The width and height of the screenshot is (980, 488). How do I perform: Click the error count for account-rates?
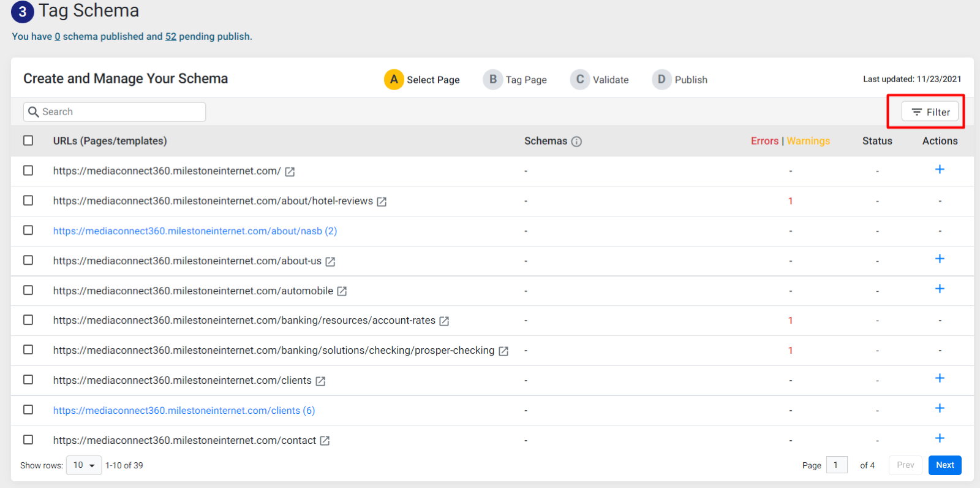pyautogui.click(x=790, y=321)
